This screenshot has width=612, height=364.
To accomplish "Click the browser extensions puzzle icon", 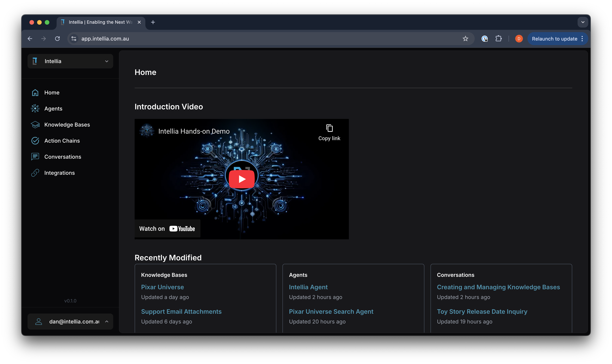I will pos(498,38).
